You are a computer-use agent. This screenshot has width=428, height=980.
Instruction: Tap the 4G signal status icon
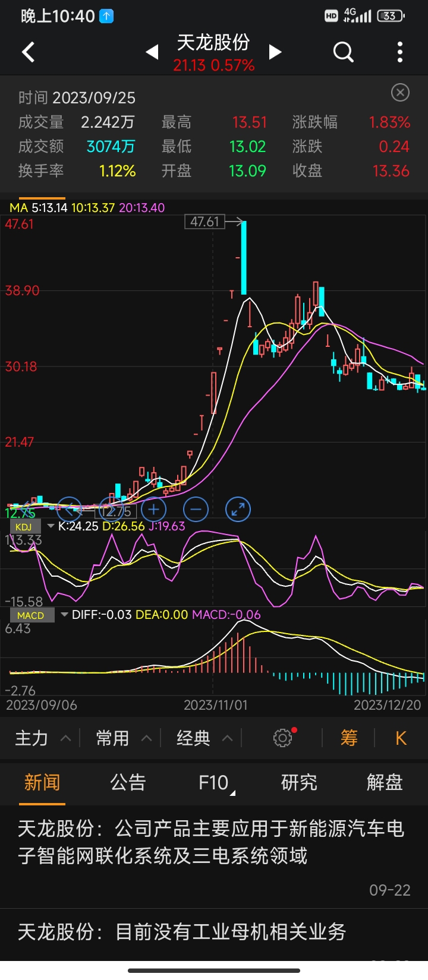click(x=357, y=15)
